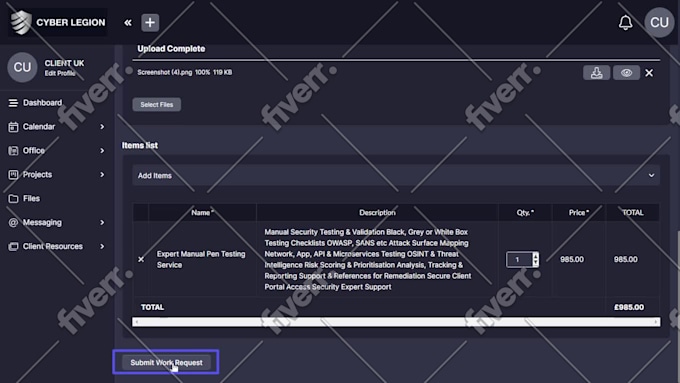Click the Price column header
680x383 pixels.
tap(579, 213)
